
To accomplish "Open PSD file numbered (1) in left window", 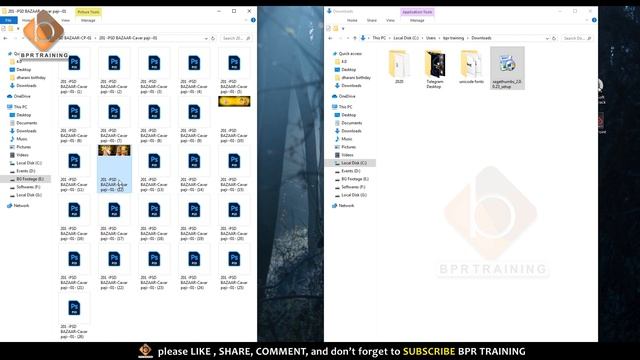I will click(x=74, y=70).
